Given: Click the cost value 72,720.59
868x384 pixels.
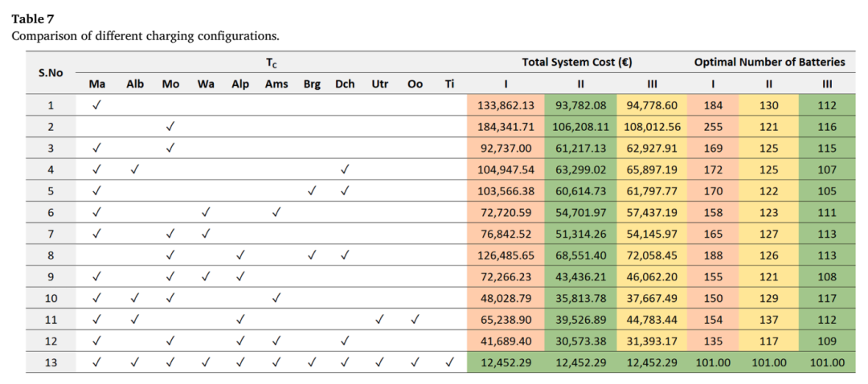Looking at the screenshot, I should [x=506, y=212].
